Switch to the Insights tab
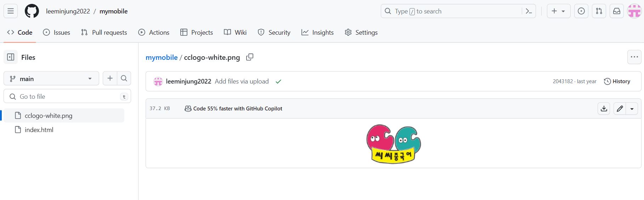This screenshot has width=644, height=200. (x=317, y=32)
